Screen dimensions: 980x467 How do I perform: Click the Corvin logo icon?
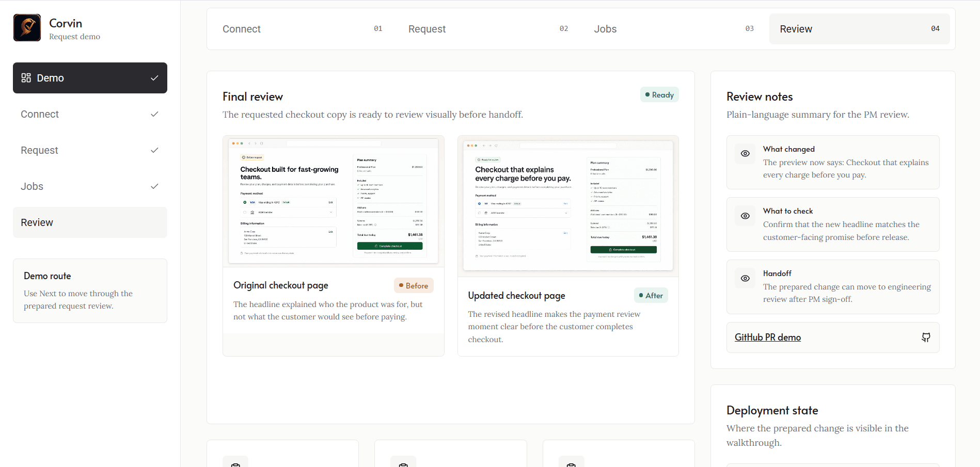coord(27,27)
